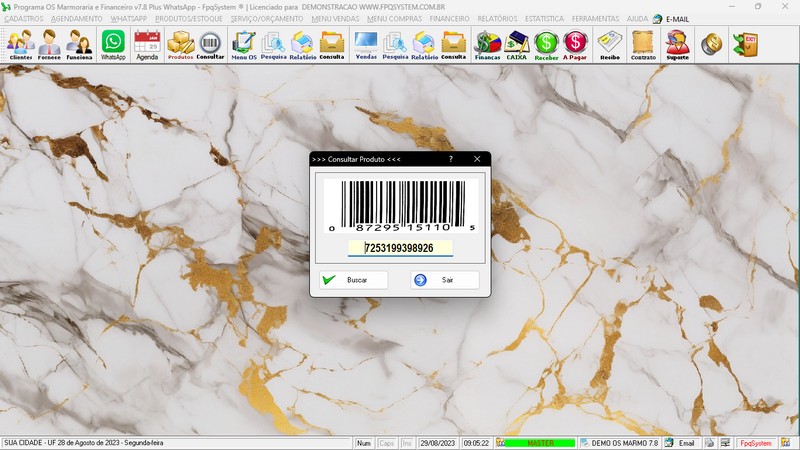Expand the RELATÓRIOS menu
Screen dimensions: 800x450
tap(497, 18)
